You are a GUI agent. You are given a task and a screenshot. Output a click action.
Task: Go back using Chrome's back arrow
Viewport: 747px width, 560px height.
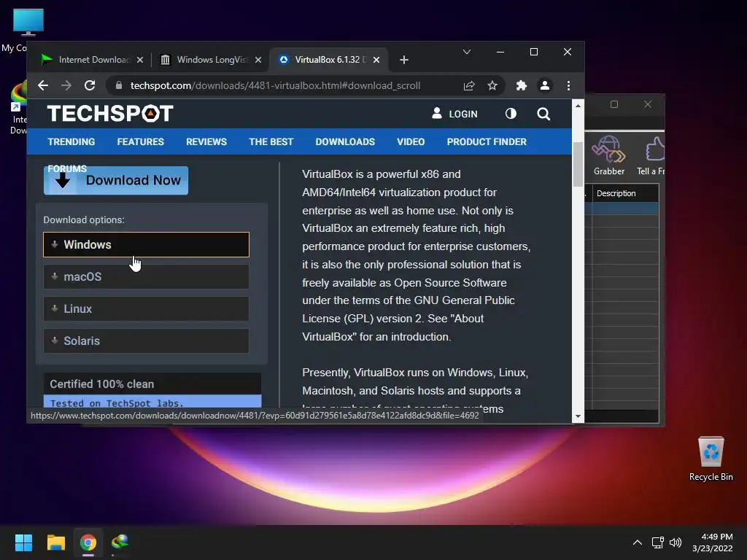(x=43, y=86)
